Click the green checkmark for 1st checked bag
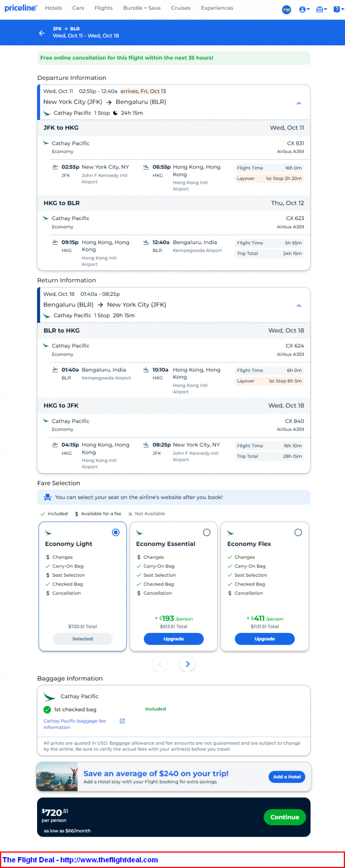Viewport: 345px width, 868px height. (47, 710)
